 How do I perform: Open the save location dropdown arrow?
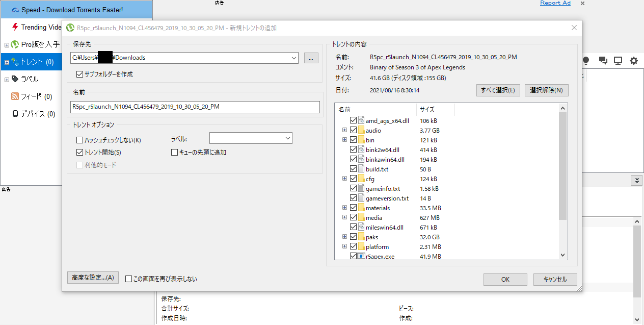click(x=294, y=58)
